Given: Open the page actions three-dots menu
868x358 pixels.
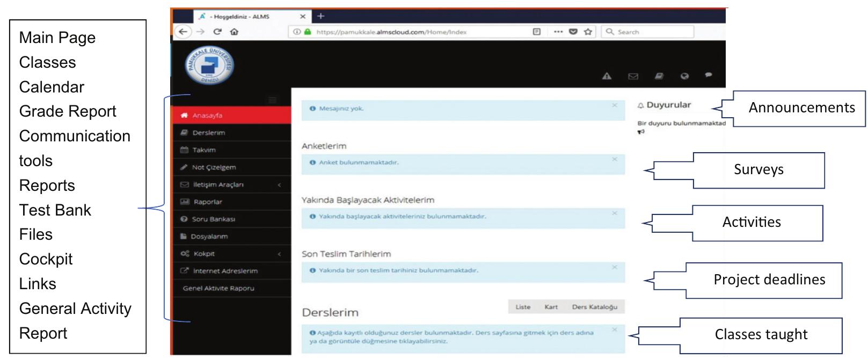Looking at the screenshot, I should tap(558, 32).
